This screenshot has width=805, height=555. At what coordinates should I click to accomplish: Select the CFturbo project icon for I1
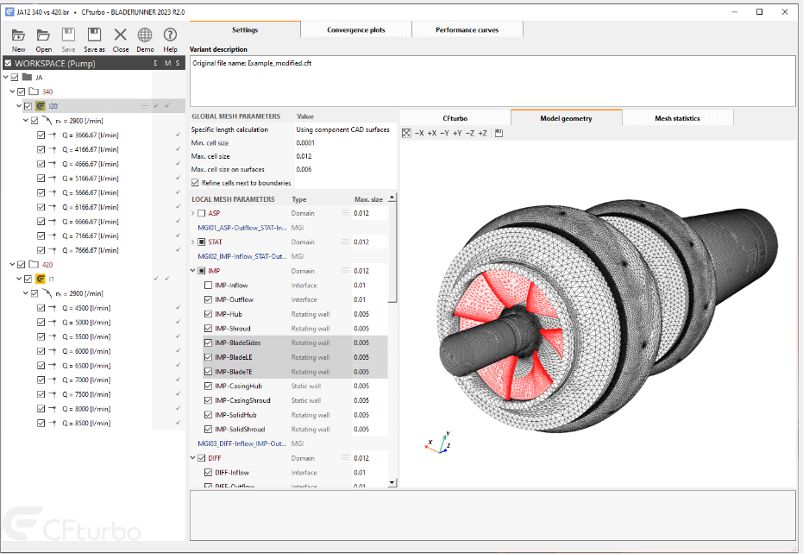(41, 279)
